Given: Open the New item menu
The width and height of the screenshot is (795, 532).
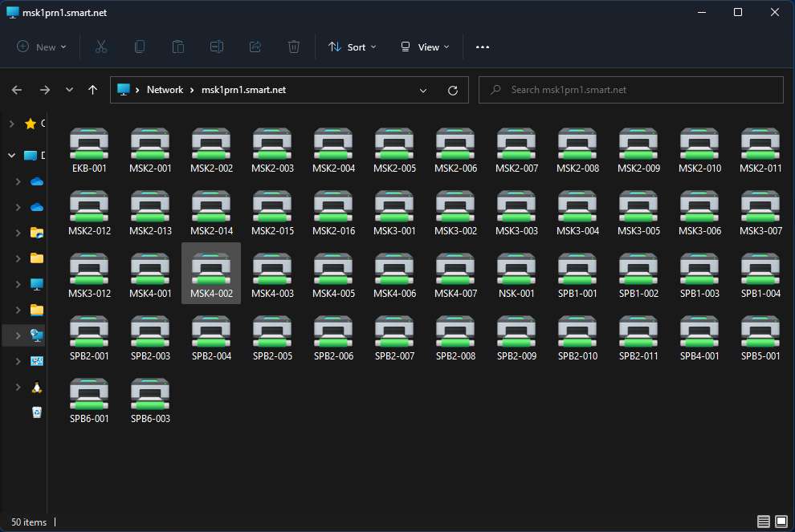Looking at the screenshot, I should click(x=42, y=47).
